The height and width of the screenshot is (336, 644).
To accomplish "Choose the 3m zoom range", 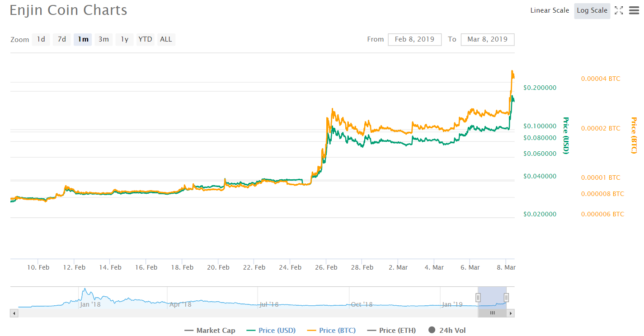I will pos(103,39).
